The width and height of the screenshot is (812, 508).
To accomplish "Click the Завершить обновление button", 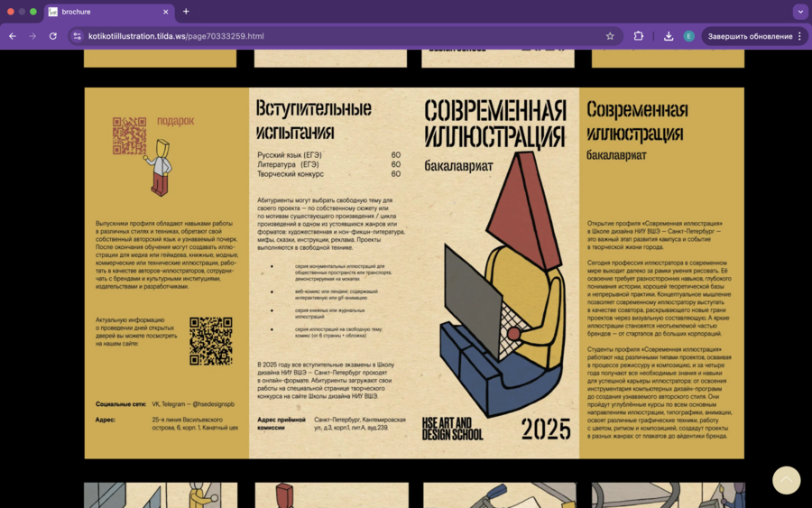I will point(750,36).
